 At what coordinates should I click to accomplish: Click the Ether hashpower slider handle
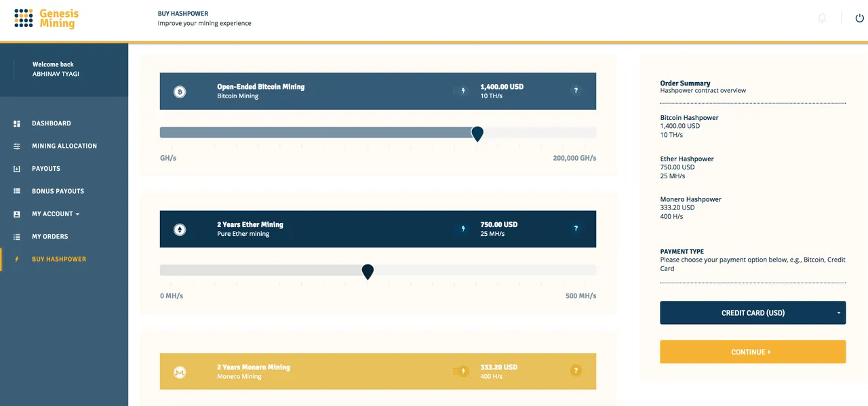coord(368,272)
